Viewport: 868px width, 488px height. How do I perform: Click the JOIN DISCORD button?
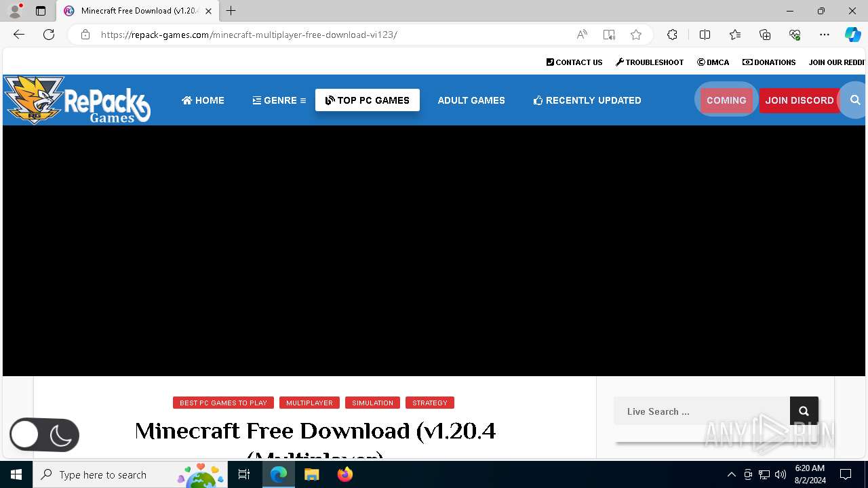[800, 100]
